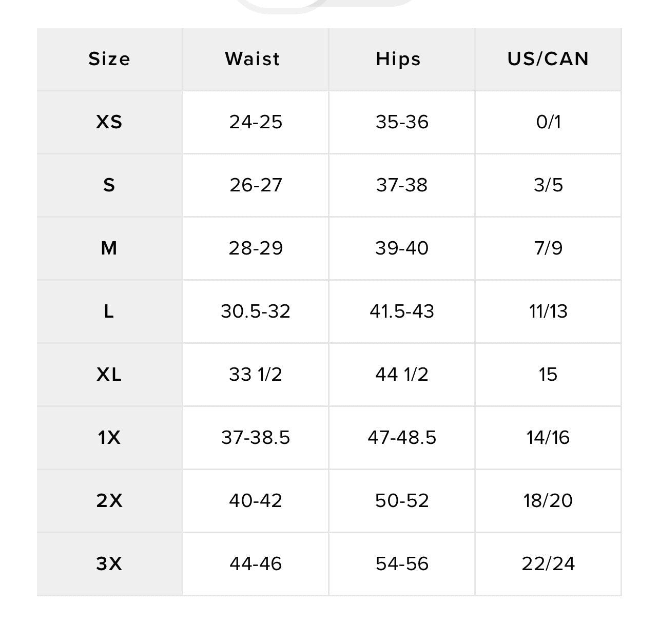Click hips measurement 39-40 cell
This screenshot has height=644, width=659.
click(402, 248)
